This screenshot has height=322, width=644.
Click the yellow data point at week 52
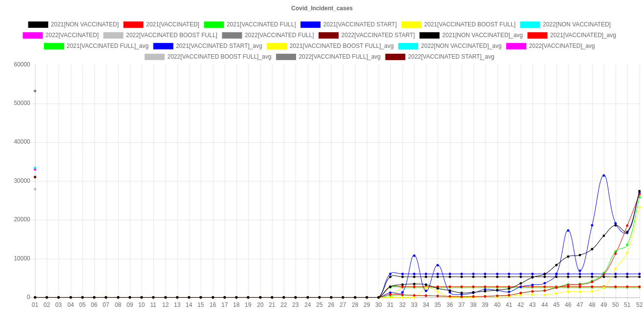point(639,207)
